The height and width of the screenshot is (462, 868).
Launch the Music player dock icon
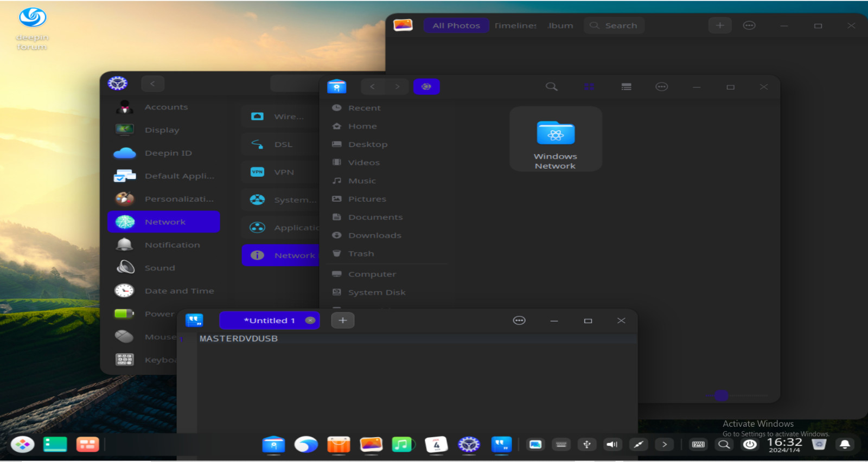tap(403, 445)
